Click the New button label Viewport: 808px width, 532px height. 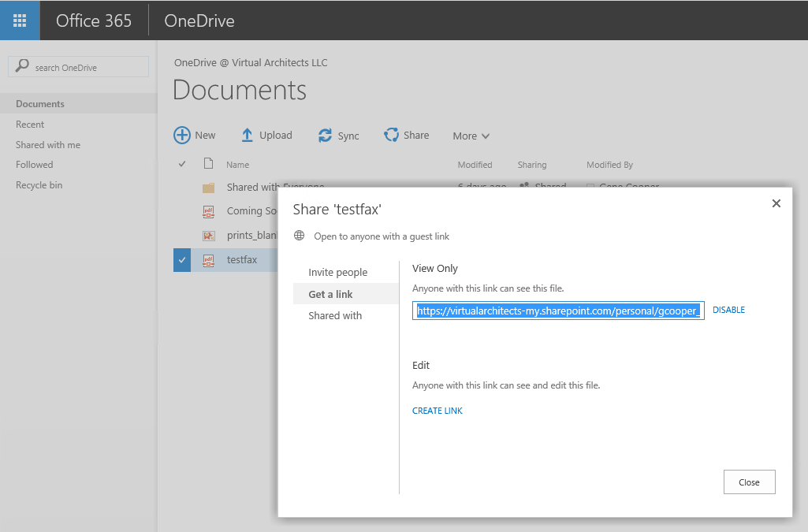(x=205, y=136)
